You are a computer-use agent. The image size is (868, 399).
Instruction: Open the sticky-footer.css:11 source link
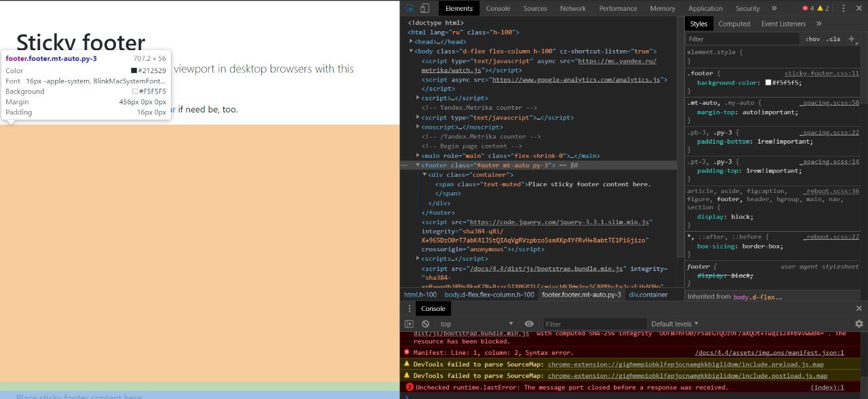coord(822,73)
